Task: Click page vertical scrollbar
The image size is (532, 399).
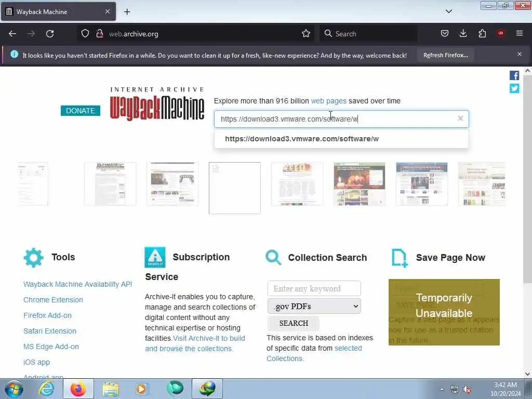Action: tap(527, 179)
